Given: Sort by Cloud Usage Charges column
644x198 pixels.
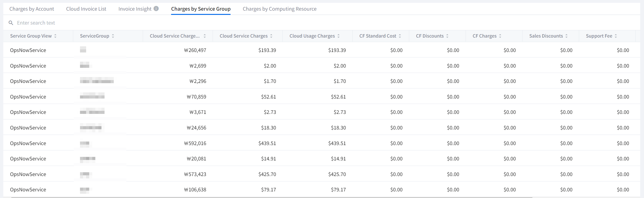Looking at the screenshot, I should coord(338,36).
